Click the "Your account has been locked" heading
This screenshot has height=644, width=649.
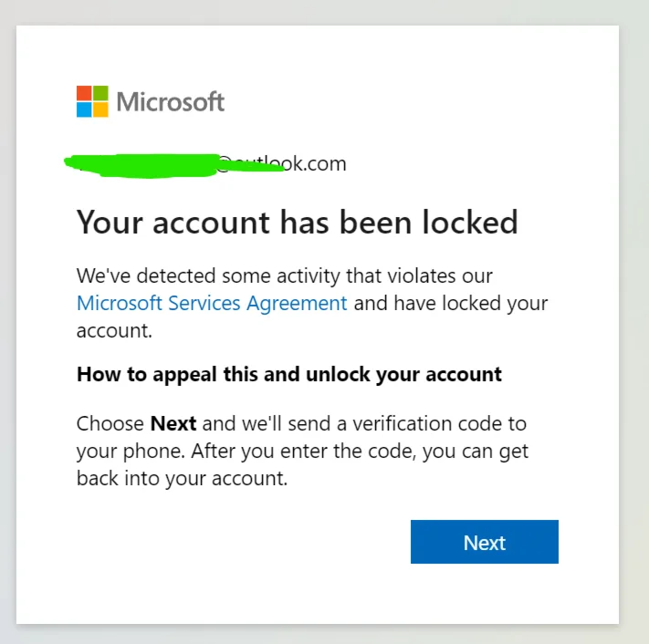coord(297,222)
